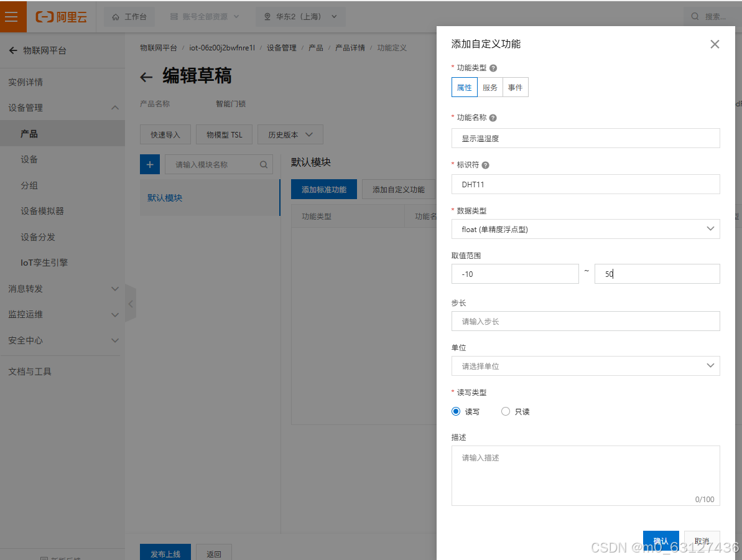This screenshot has height=560, width=742.
Task: Click the back arrow next to 物联网平台
Action: point(14,50)
